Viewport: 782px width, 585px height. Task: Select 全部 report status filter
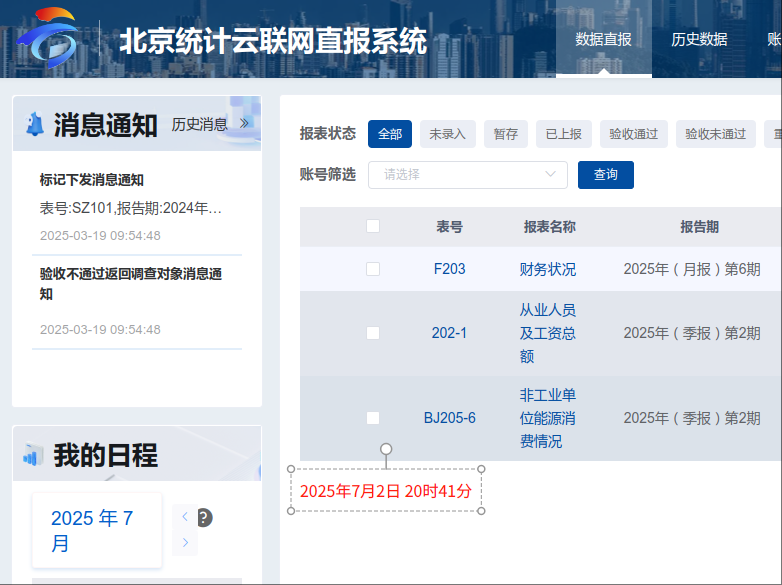click(390, 134)
